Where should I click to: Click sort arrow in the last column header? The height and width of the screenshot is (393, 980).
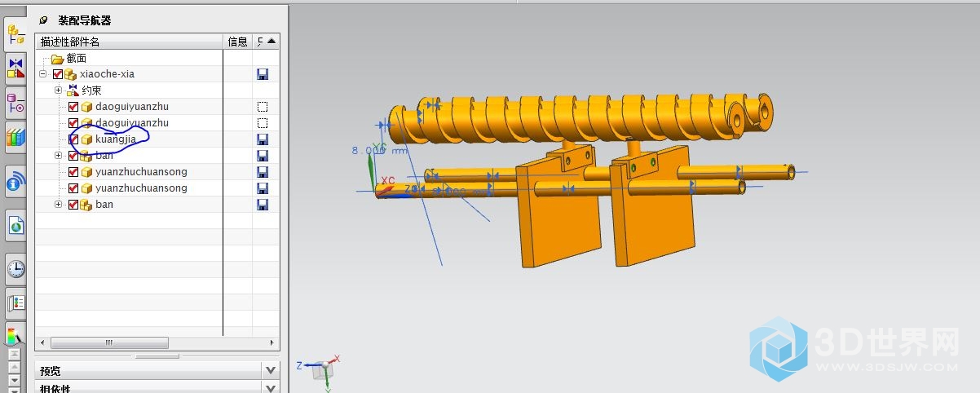pos(271,41)
